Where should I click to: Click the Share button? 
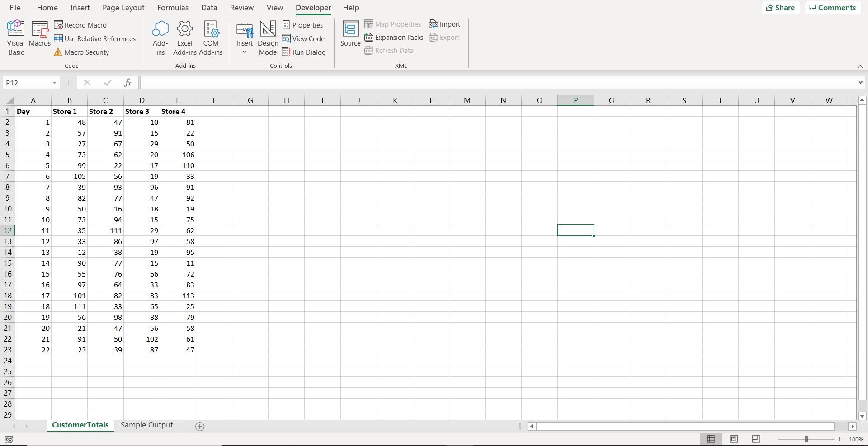coord(781,8)
